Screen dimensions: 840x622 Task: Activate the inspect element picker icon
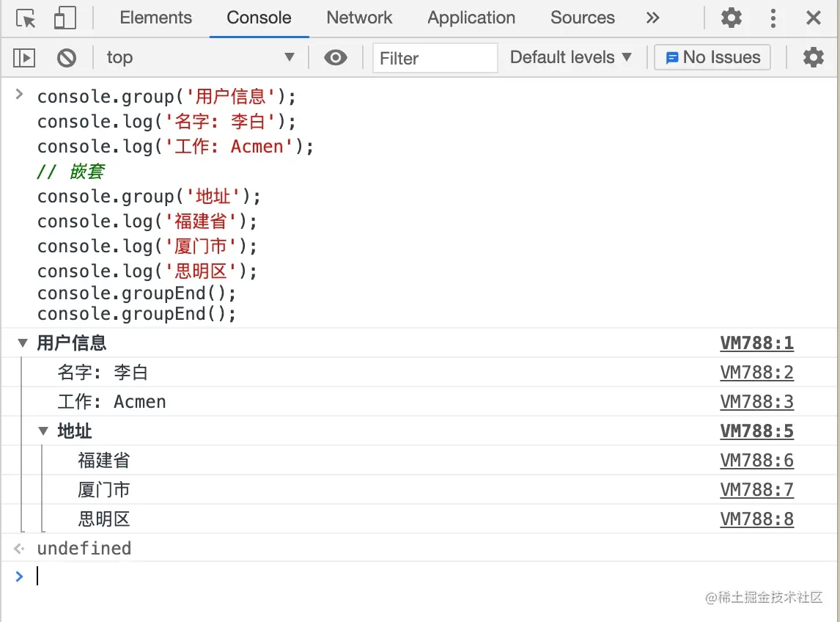(x=26, y=18)
